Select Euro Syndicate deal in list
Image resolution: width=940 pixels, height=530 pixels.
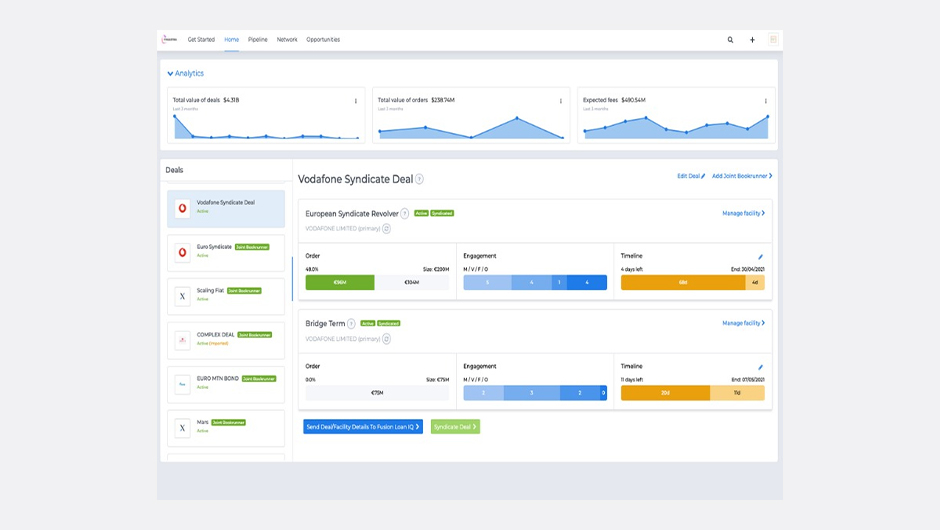(226, 252)
